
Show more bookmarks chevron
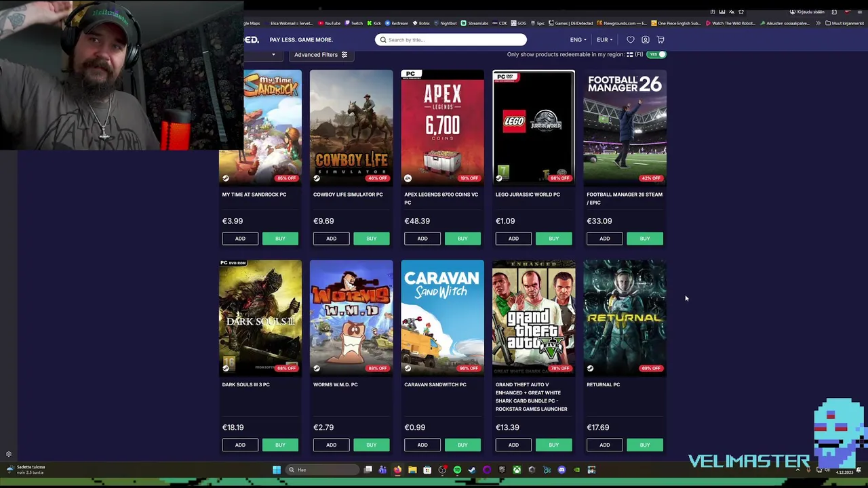pos(818,23)
